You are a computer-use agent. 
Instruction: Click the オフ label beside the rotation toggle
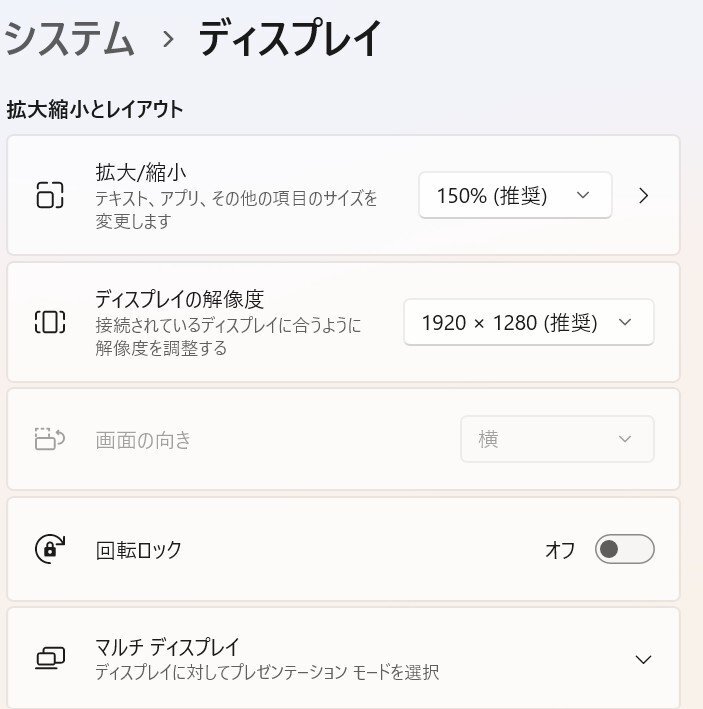point(560,549)
